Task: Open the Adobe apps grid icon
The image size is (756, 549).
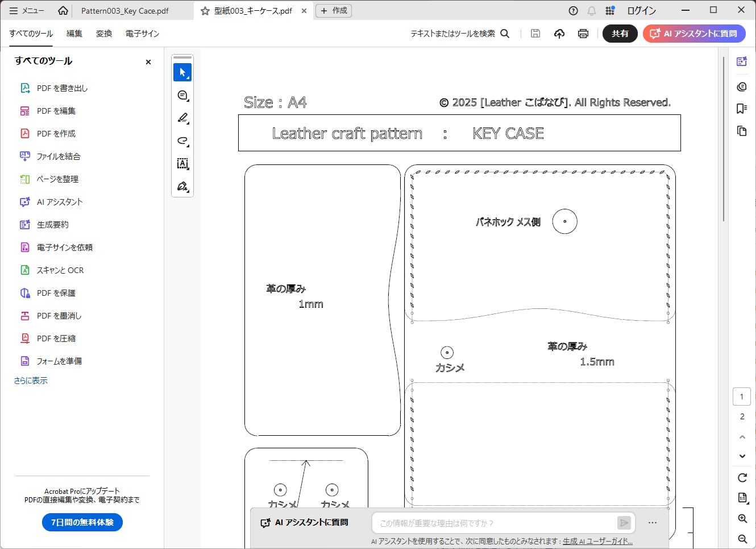Action: [x=610, y=11]
